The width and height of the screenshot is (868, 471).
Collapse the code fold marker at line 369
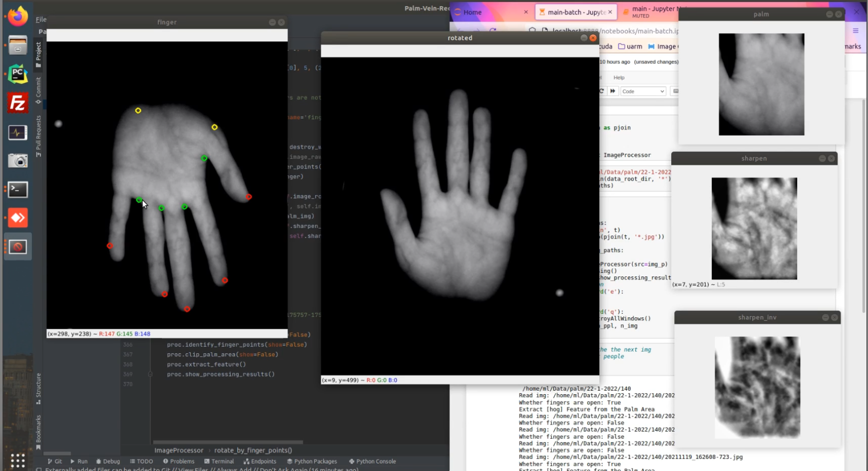pos(150,374)
